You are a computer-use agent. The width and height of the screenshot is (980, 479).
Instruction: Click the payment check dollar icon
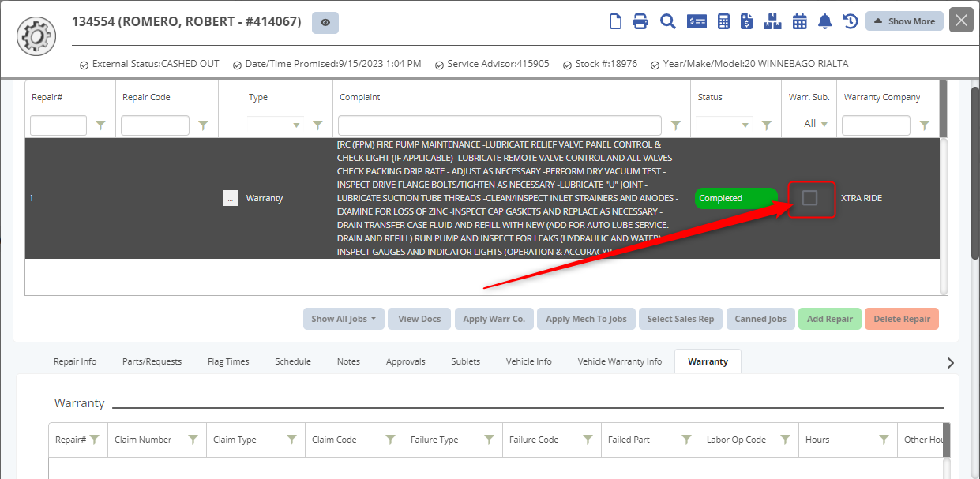click(697, 21)
